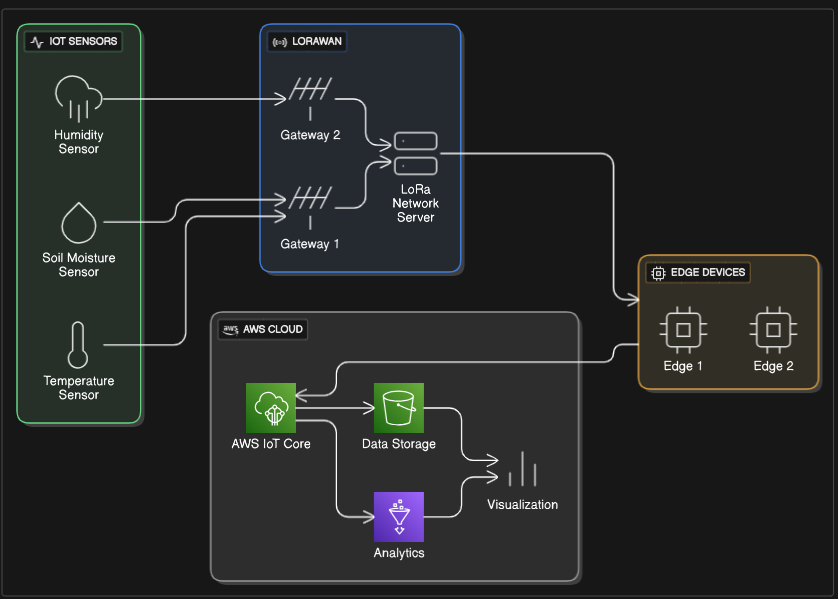Viewport: 838px width, 599px height.
Task: Select the LoRa Network Server text label
Action: [x=415, y=203]
